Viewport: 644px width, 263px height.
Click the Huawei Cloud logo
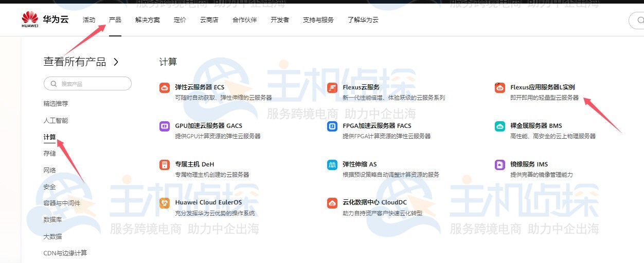coord(45,20)
